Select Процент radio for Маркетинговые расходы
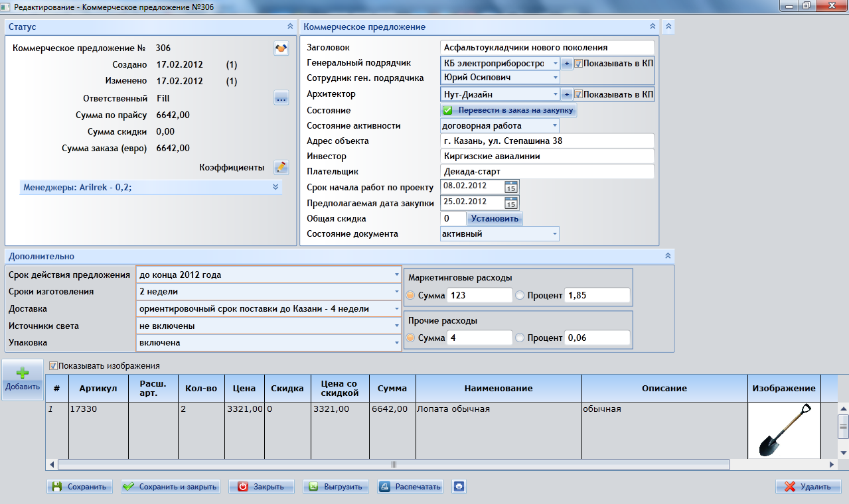This screenshot has height=504, width=849. tap(520, 296)
